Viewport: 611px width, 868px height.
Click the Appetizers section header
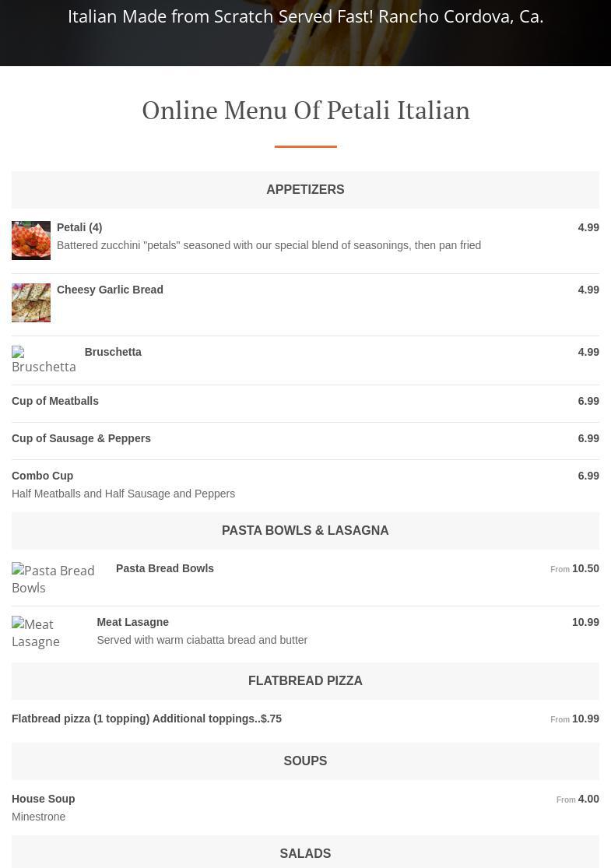pos(305,190)
